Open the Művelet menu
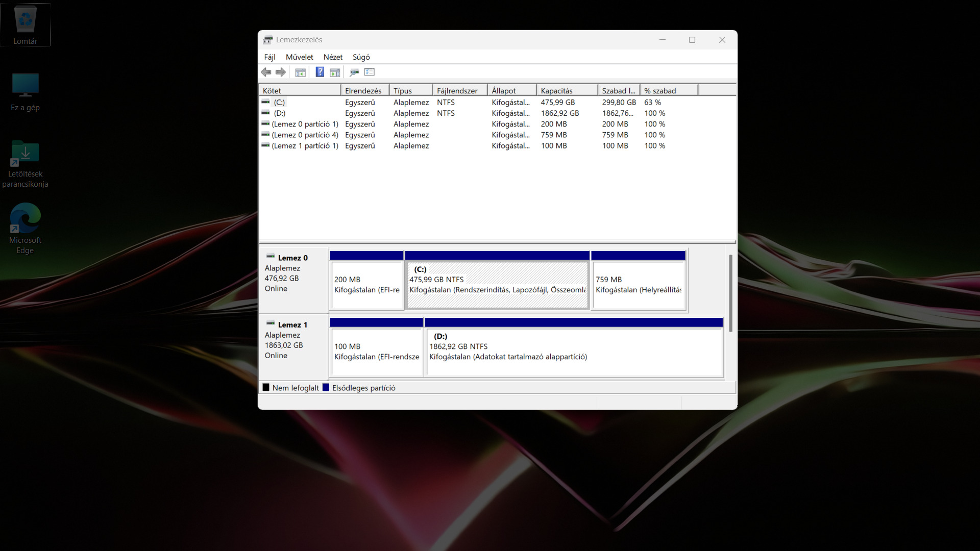 click(299, 57)
